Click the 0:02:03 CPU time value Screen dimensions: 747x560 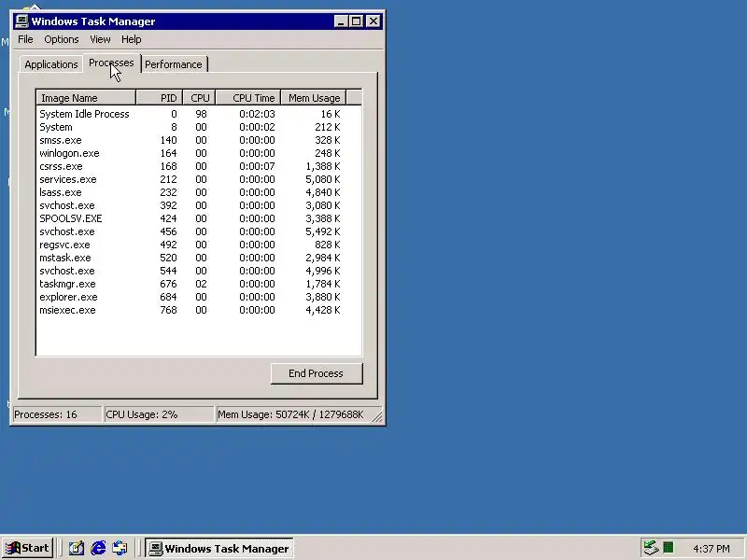point(257,114)
